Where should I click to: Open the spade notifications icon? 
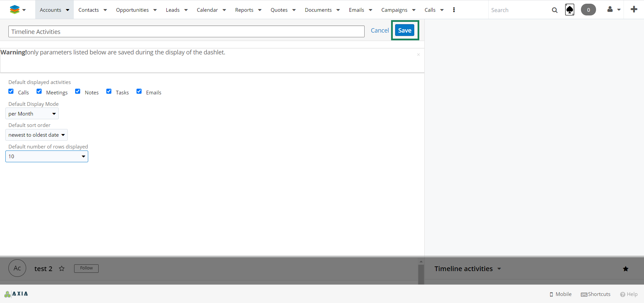point(570,10)
